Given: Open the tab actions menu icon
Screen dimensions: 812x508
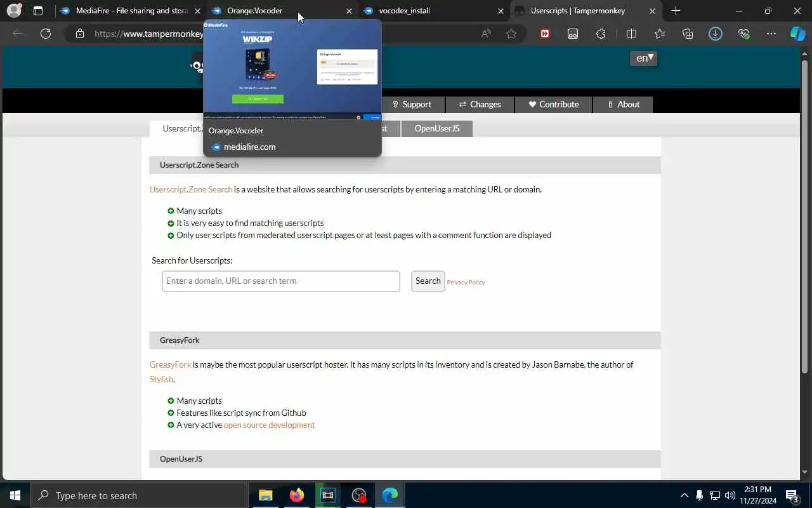Looking at the screenshot, I should tap(38, 11).
